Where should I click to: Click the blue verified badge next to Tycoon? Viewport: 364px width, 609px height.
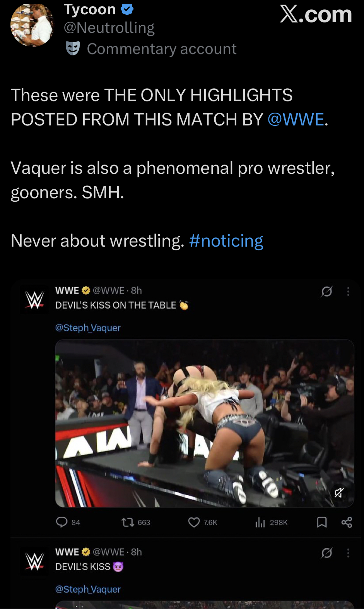(127, 9)
